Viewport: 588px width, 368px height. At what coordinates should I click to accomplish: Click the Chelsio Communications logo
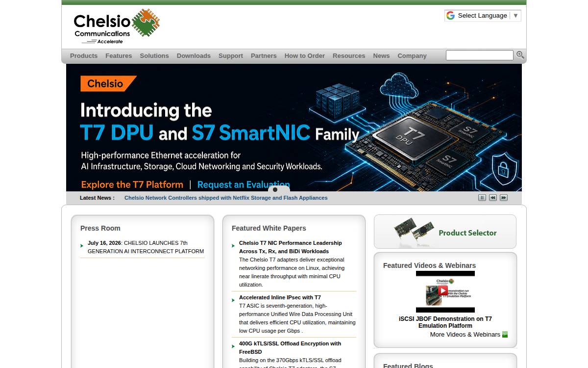[x=117, y=26]
